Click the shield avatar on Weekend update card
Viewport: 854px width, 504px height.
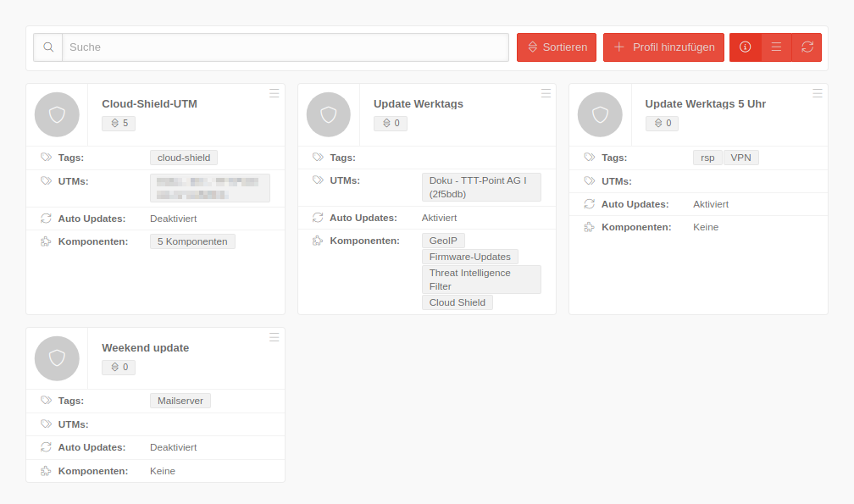(56, 358)
